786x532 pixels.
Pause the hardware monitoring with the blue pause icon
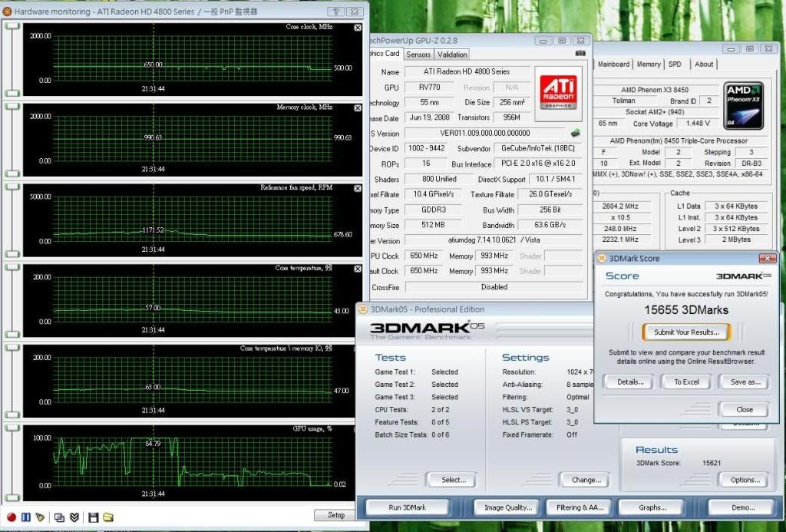[x=25, y=517]
